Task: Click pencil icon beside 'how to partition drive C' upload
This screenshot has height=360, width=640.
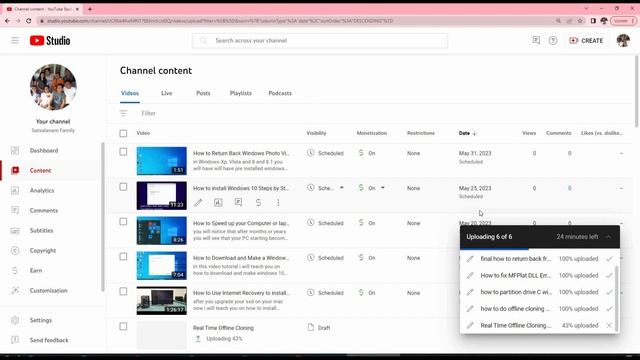Action: tap(470, 292)
